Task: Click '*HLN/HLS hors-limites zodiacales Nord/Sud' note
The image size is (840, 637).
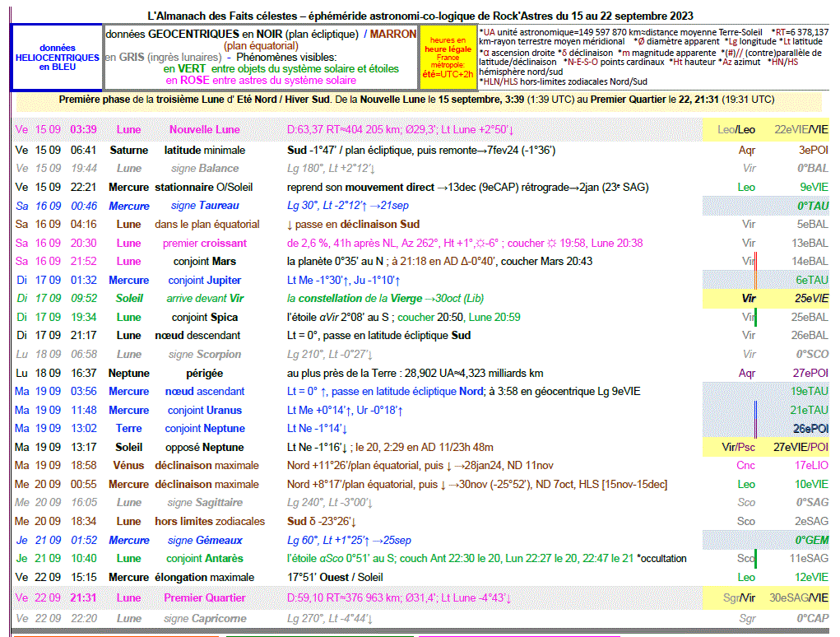Action: pos(563,81)
